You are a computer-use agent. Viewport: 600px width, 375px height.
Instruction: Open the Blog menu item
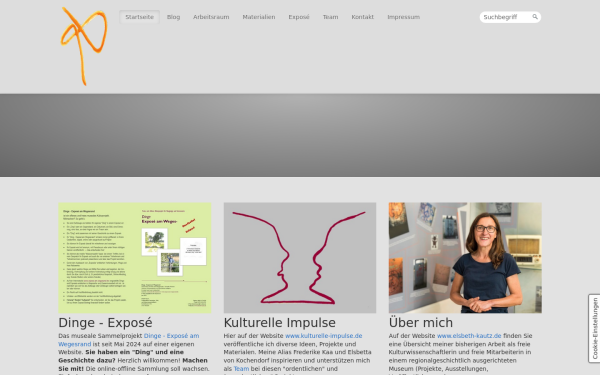click(173, 17)
